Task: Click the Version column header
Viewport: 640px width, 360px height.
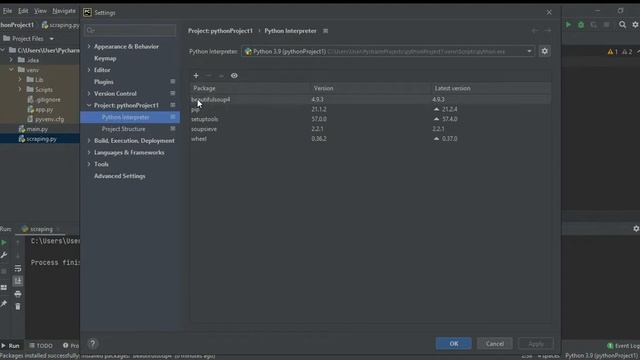Action: point(323,88)
